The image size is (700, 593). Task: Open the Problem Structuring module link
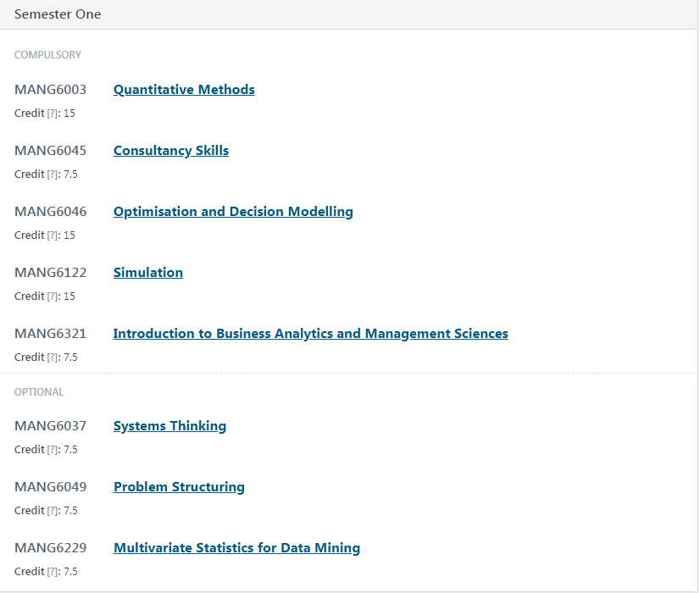[179, 487]
